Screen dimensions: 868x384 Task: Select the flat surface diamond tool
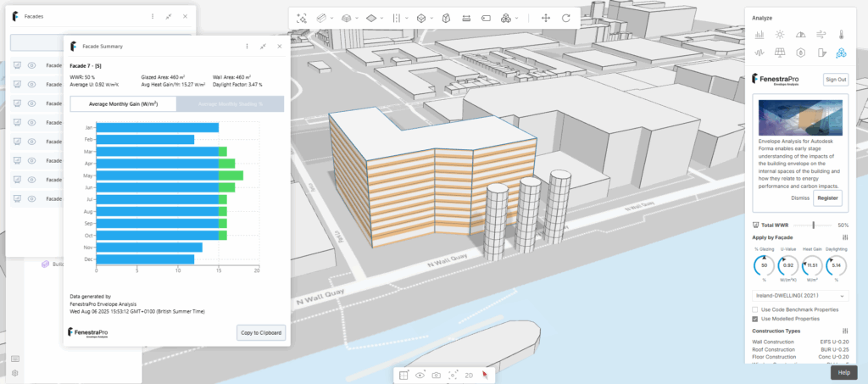click(371, 19)
